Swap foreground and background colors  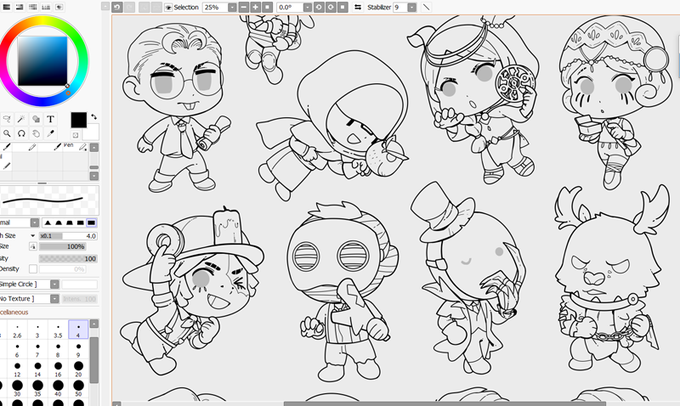tap(94, 116)
